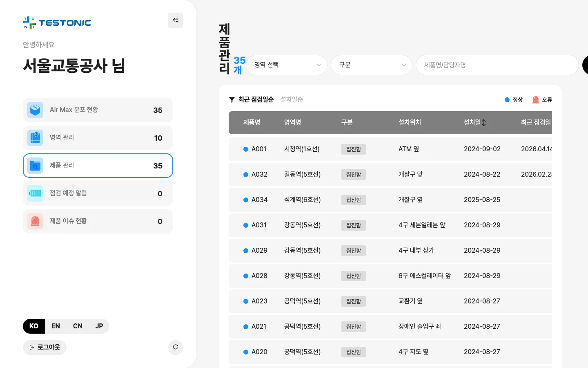Click date 2025-08-25
This screenshot has width=588, height=368.
(482, 200)
